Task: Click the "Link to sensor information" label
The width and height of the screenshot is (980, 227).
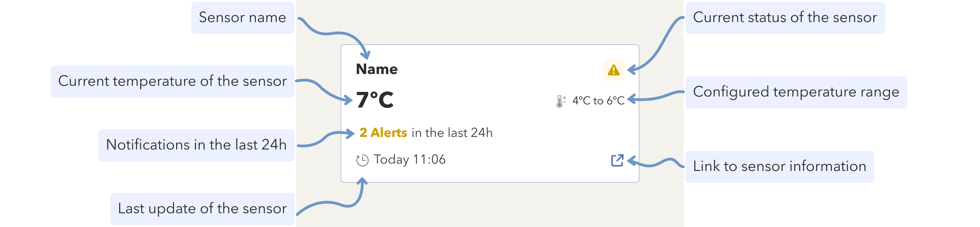Action: (x=779, y=166)
